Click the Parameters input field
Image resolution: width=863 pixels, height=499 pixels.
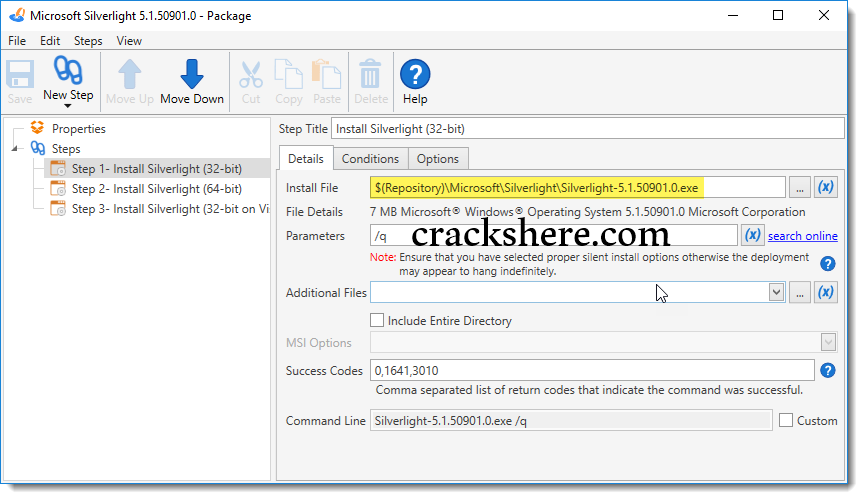tap(554, 235)
